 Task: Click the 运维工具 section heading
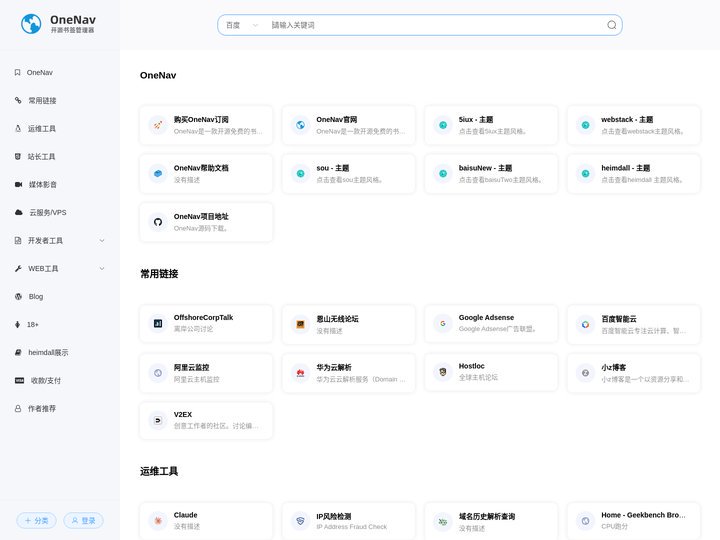(159, 471)
